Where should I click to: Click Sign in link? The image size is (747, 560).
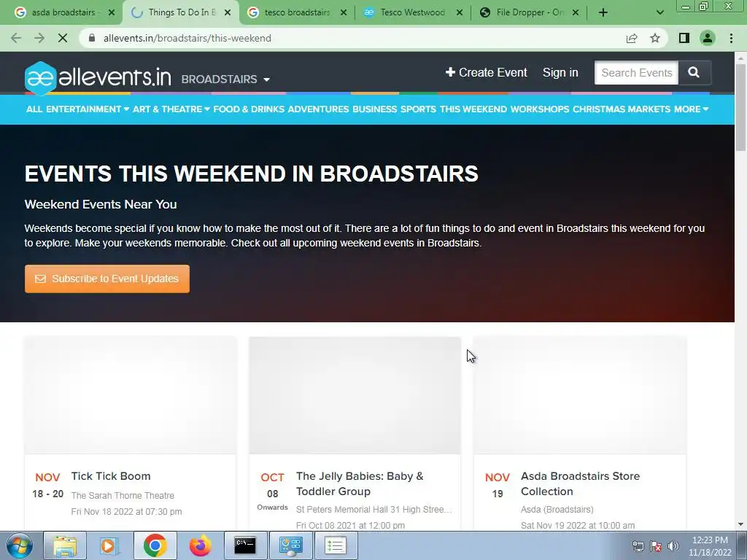click(x=560, y=72)
